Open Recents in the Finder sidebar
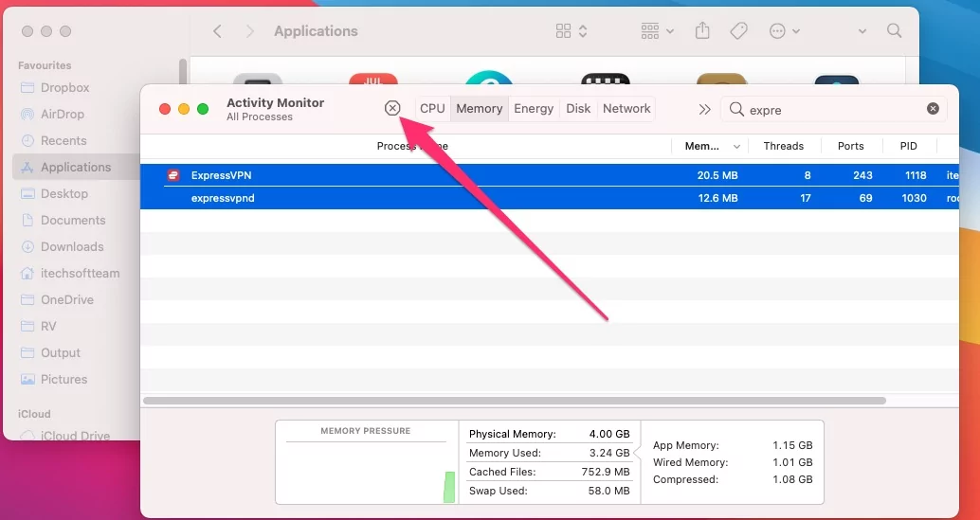 pyautogui.click(x=64, y=141)
